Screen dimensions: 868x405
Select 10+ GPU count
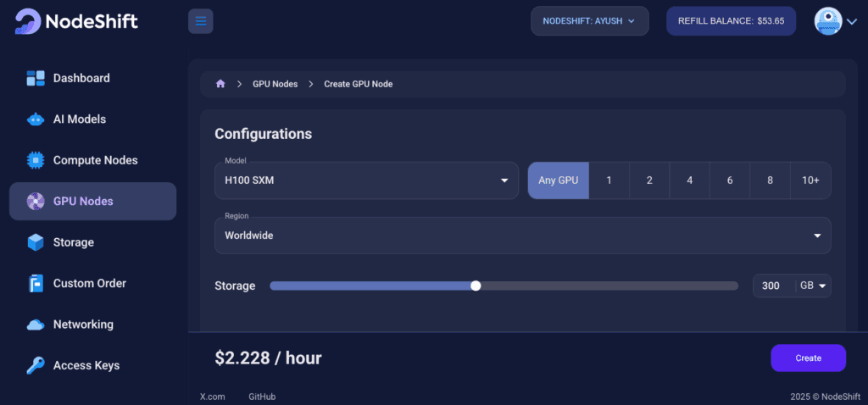(810, 180)
